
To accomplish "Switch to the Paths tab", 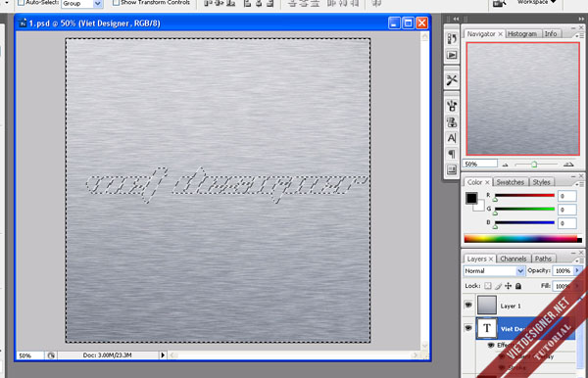I will tap(543, 259).
